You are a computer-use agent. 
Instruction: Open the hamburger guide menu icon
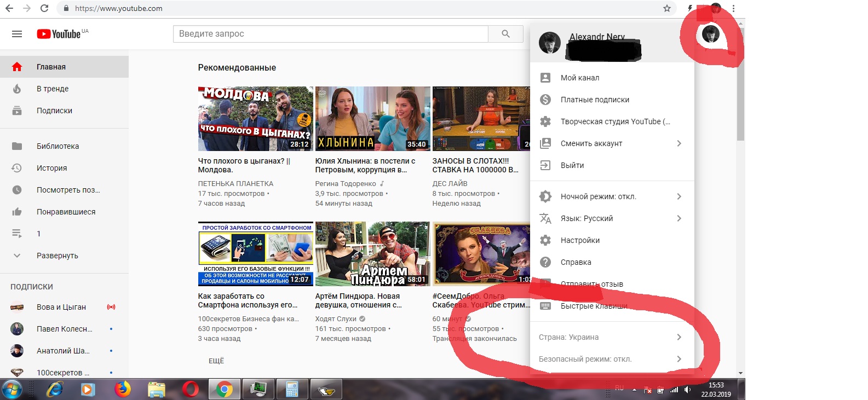[x=17, y=34]
